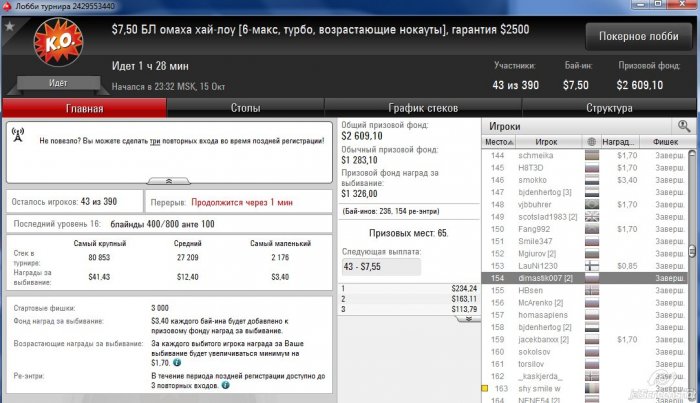Select highlighted player dimastik007 [2]
Screen dimensions: 700x403
click(x=584, y=278)
